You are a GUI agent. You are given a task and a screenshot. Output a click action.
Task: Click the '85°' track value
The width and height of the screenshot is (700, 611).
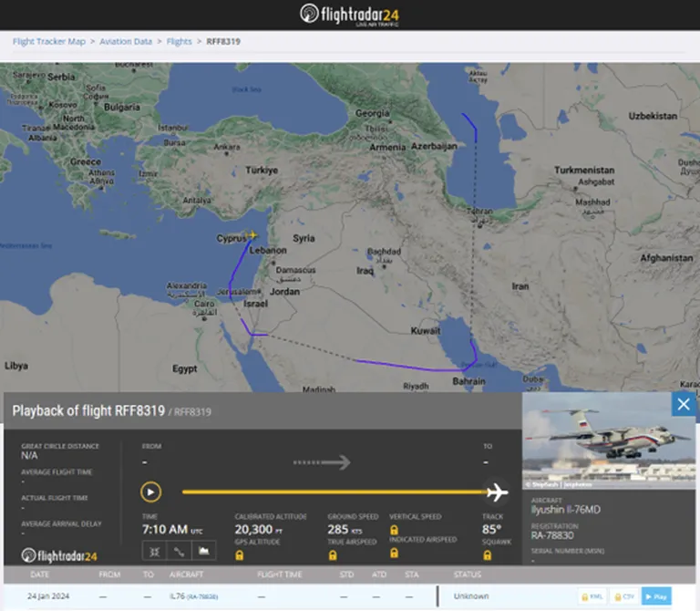[x=491, y=530]
